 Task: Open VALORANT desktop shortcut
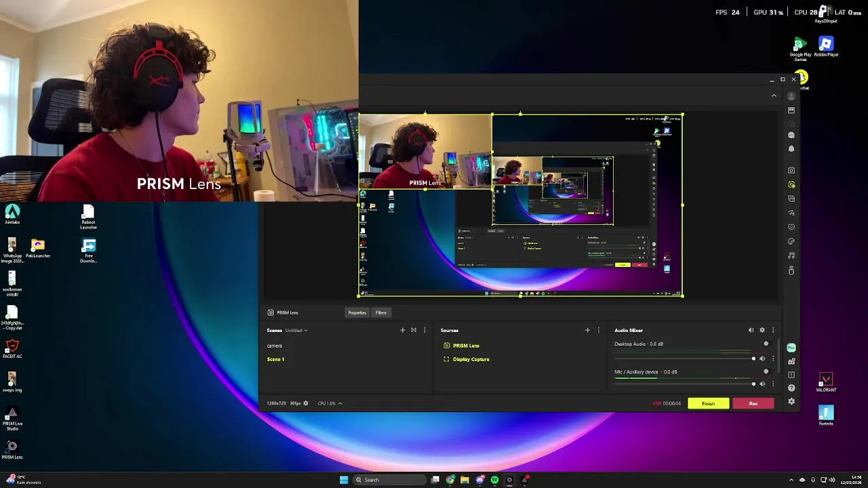click(826, 382)
